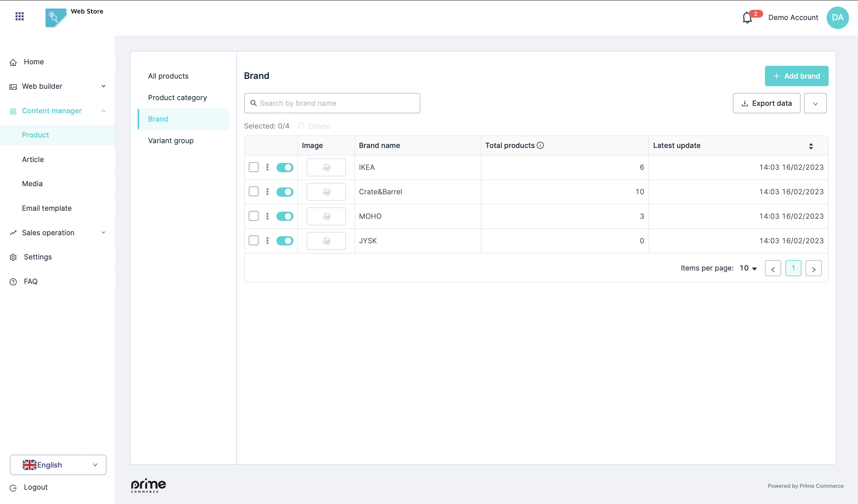Turn off the JYSK brand toggle
Screen dimensions: 858x504
tap(285, 241)
